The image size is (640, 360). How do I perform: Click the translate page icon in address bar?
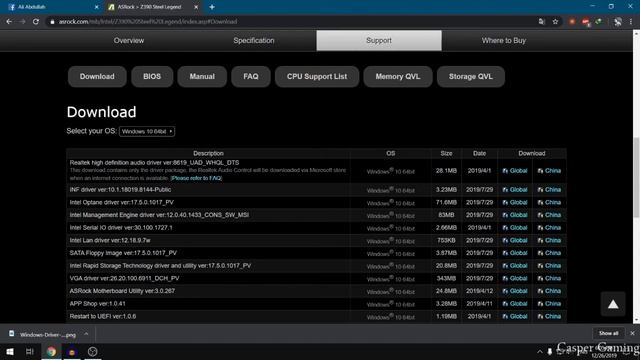[542, 22]
